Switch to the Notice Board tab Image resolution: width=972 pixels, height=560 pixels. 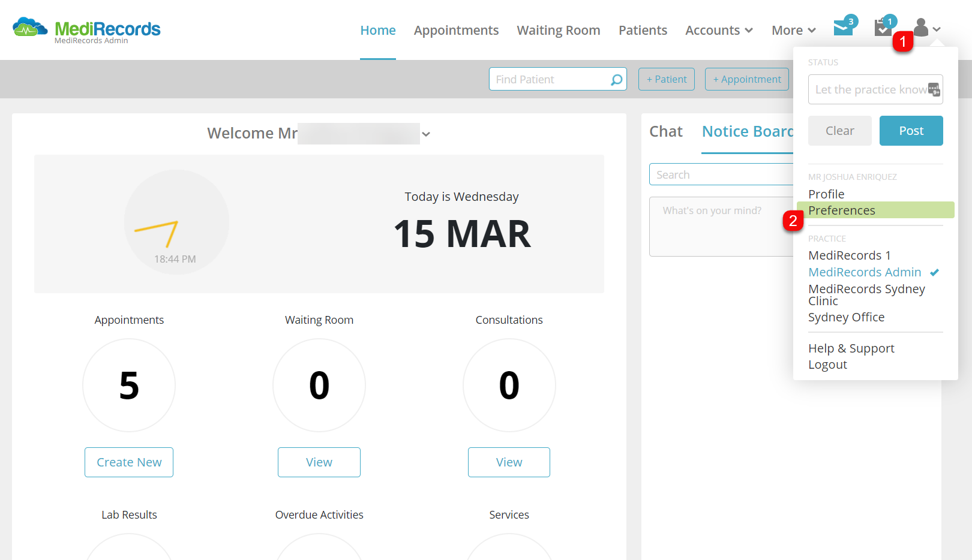[748, 131]
